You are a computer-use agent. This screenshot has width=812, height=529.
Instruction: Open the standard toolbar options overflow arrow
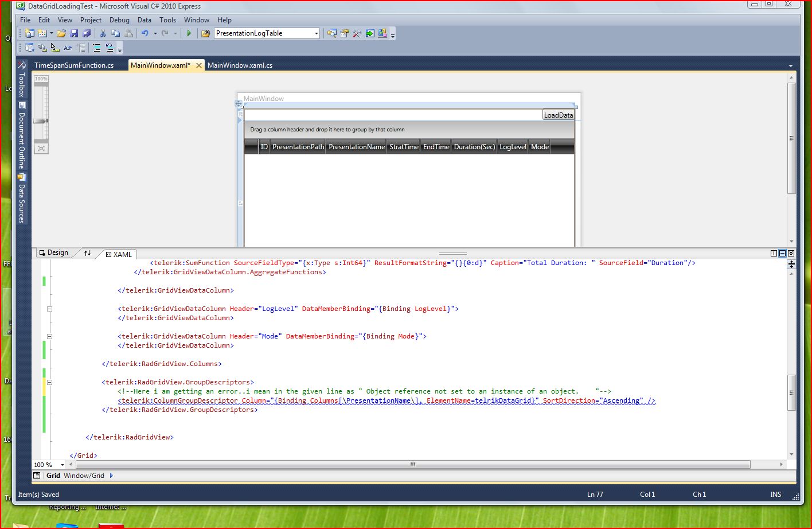pos(393,36)
